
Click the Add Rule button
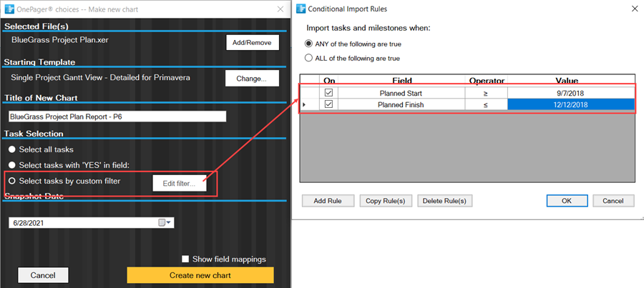click(328, 201)
